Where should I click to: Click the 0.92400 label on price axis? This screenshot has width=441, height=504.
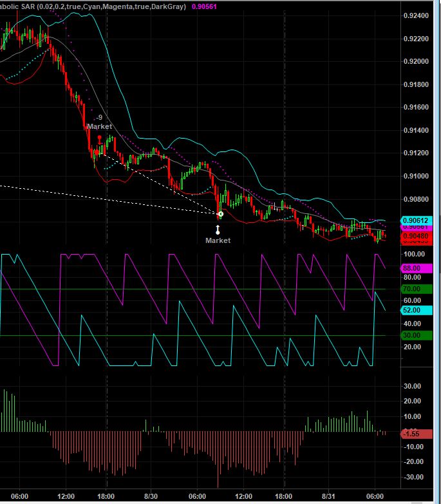click(x=415, y=15)
